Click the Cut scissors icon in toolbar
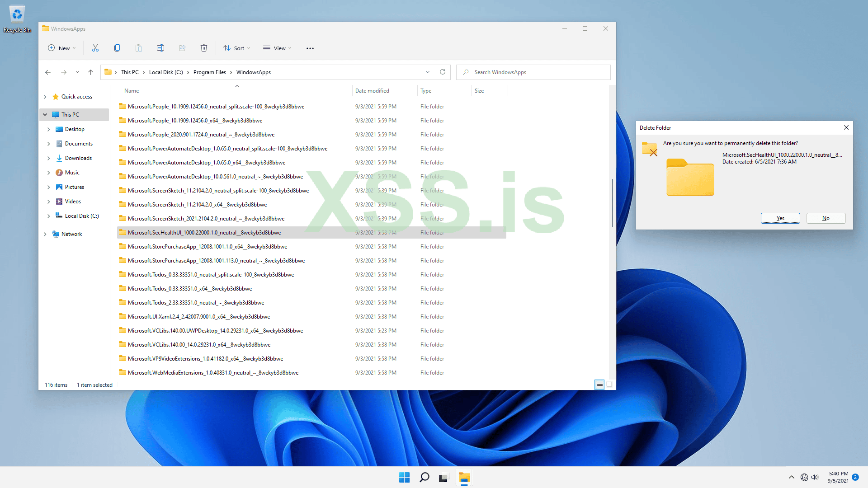Viewport: 868px width, 488px height. pos(95,48)
